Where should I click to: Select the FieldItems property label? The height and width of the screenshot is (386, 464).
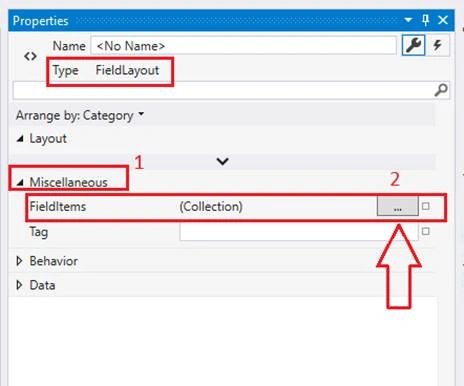[58, 206]
